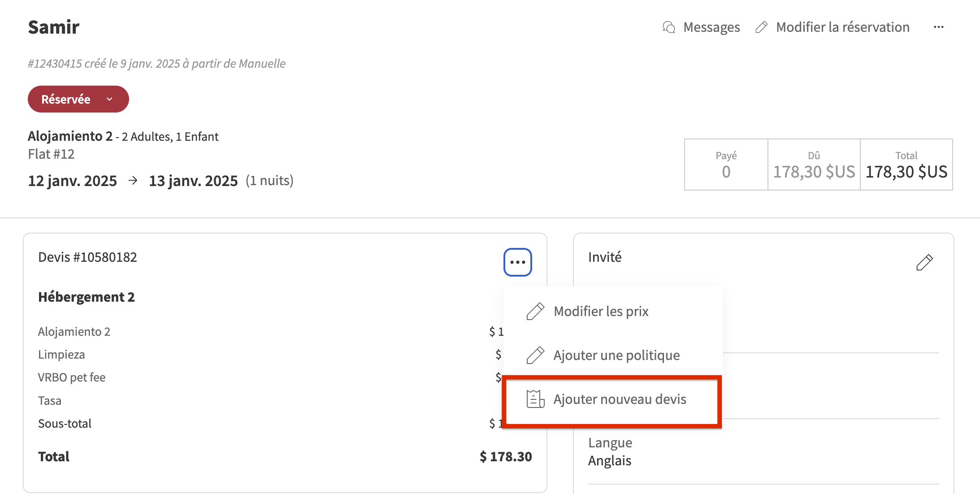This screenshot has width=980, height=494.
Task: Click the Dû 178,30 $US box
Action: click(814, 165)
